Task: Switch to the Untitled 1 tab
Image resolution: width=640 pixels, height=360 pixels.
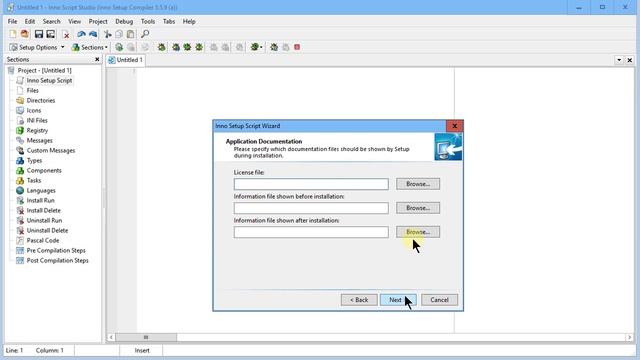Action: [125, 60]
